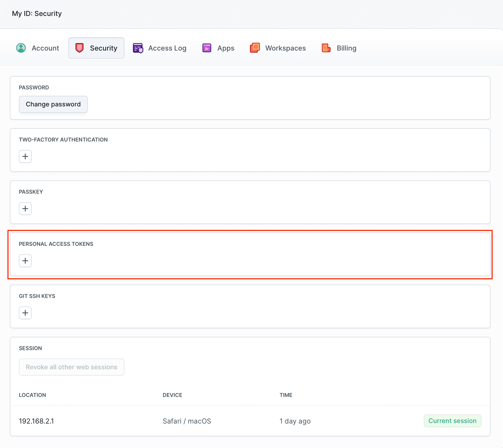Switch to the Billing tab

pyautogui.click(x=346, y=48)
